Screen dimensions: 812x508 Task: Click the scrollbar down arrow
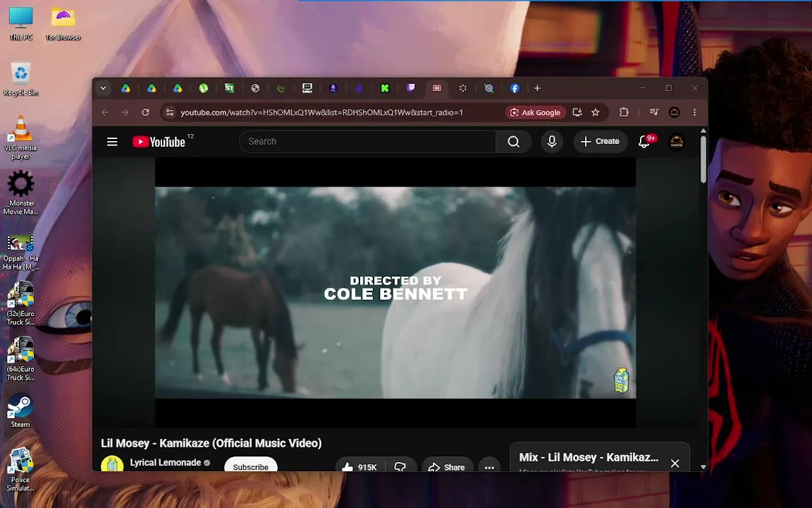(x=703, y=466)
